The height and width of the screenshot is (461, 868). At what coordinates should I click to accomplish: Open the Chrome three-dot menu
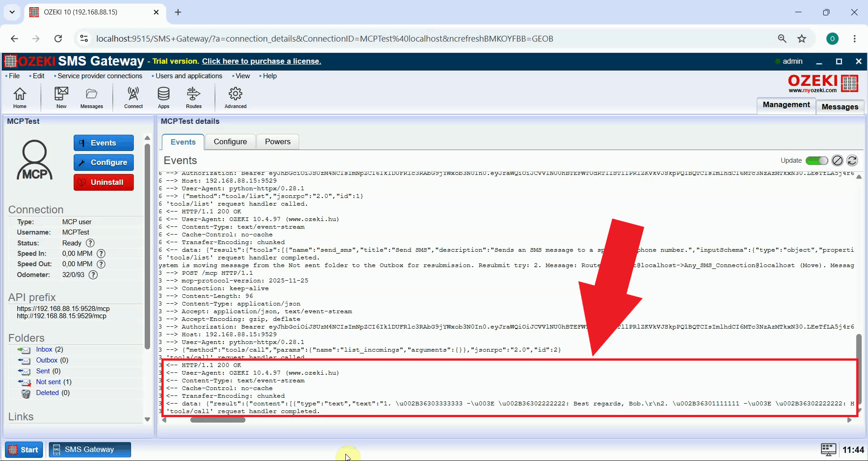[x=854, y=38]
